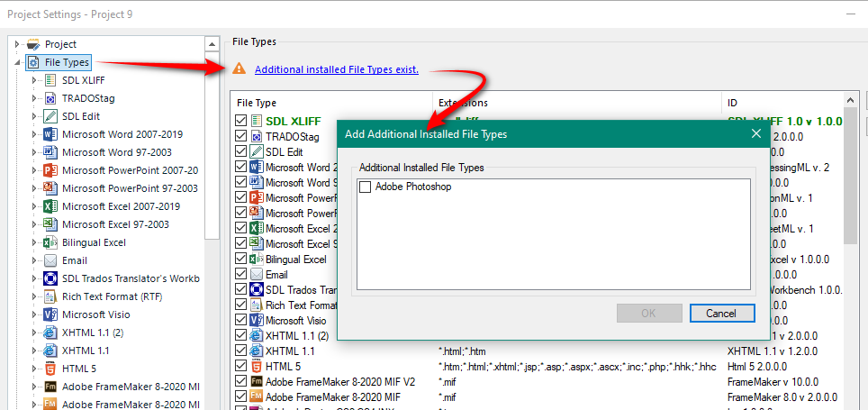
Task: Uncheck SDL XLIFF in the file list
Action: [240, 121]
